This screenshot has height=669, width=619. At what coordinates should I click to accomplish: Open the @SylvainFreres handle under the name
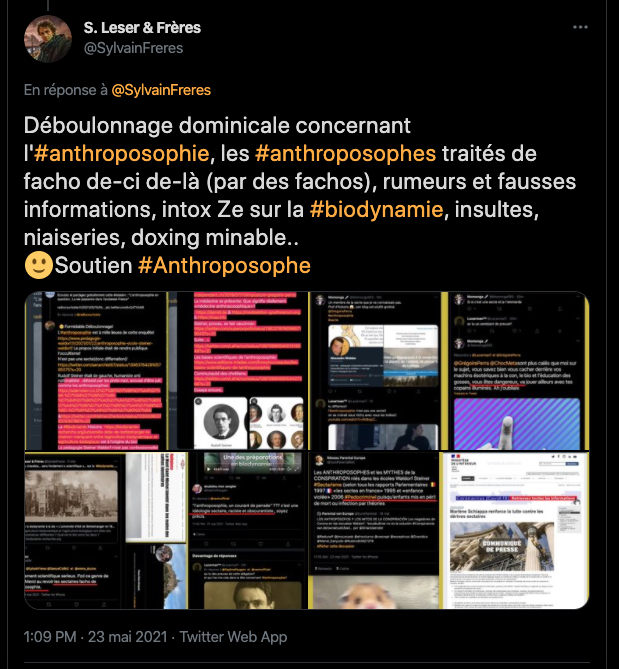point(134,48)
